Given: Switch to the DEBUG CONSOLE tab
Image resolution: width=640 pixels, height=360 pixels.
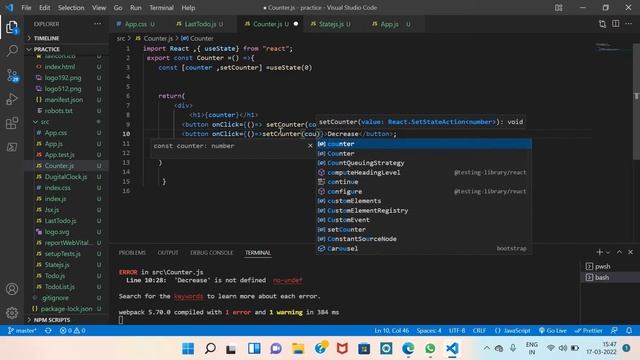Looking at the screenshot, I should tap(211, 253).
